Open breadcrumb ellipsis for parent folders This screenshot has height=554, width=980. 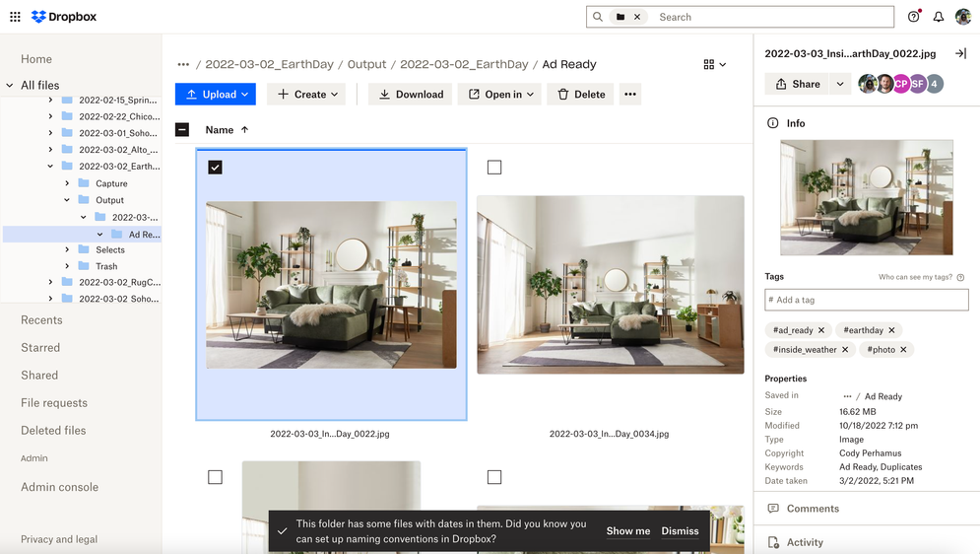[183, 64]
